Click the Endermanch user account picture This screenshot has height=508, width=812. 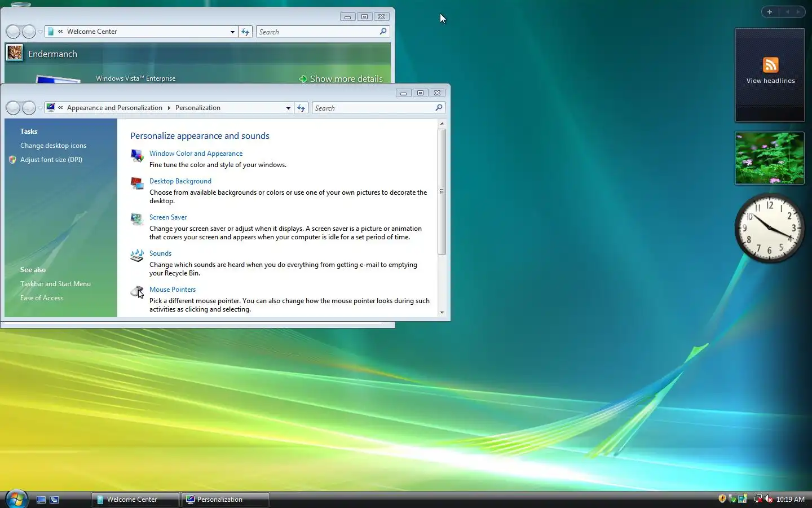pos(15,53)
